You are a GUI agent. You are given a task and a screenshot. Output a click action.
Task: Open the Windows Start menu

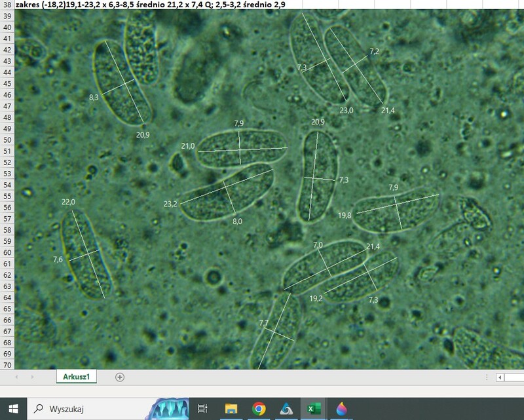point(13,409)
